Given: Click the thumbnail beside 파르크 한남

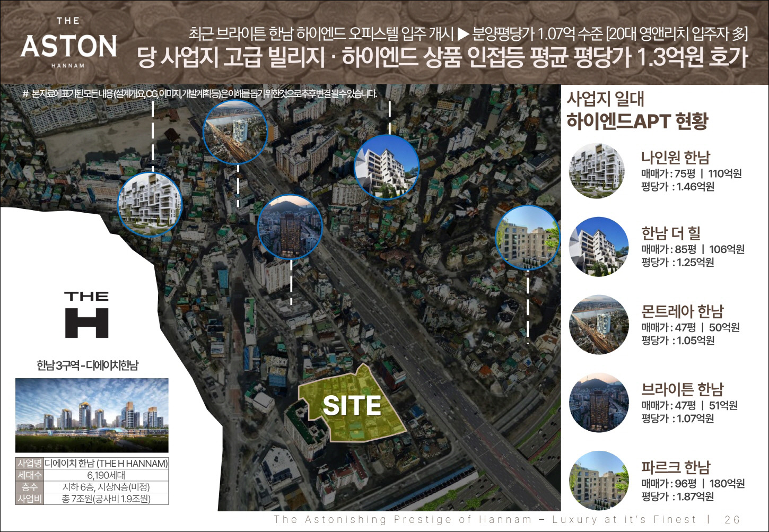Looking at the screenshot, I should click(x=598, y=481).
